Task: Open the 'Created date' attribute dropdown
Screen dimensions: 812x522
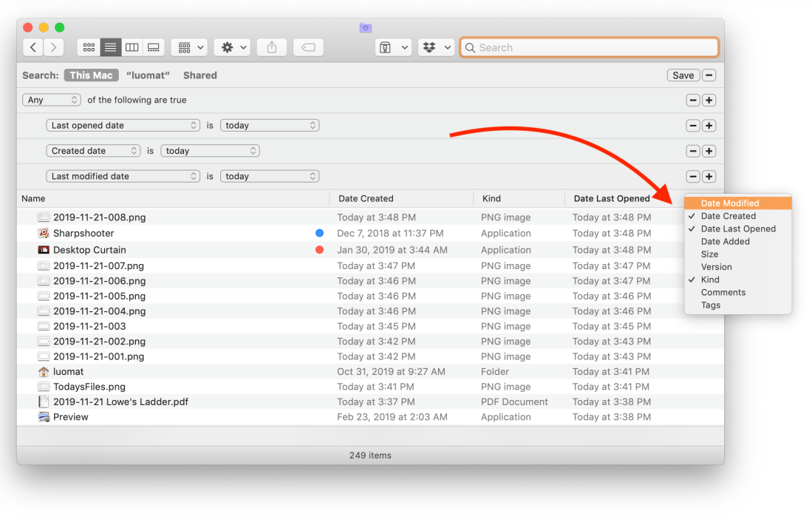Action: tap(93, 151)
